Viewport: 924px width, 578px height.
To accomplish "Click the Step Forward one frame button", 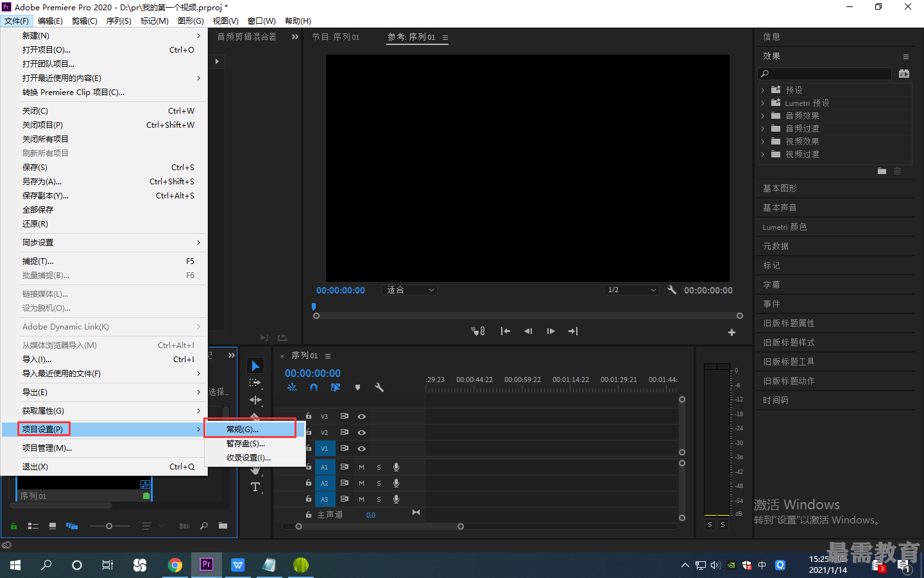I will (551, 331).
